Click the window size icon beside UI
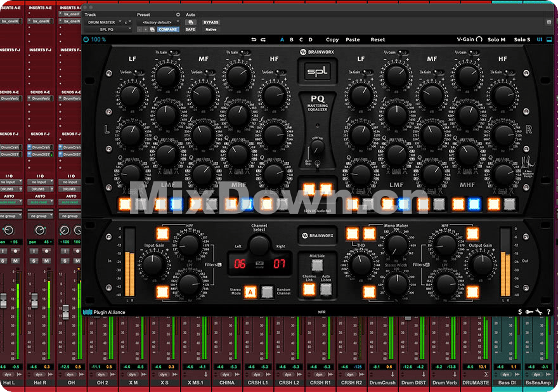The width and height of the screenshot is (558, 392). click(x=549, y=39)
